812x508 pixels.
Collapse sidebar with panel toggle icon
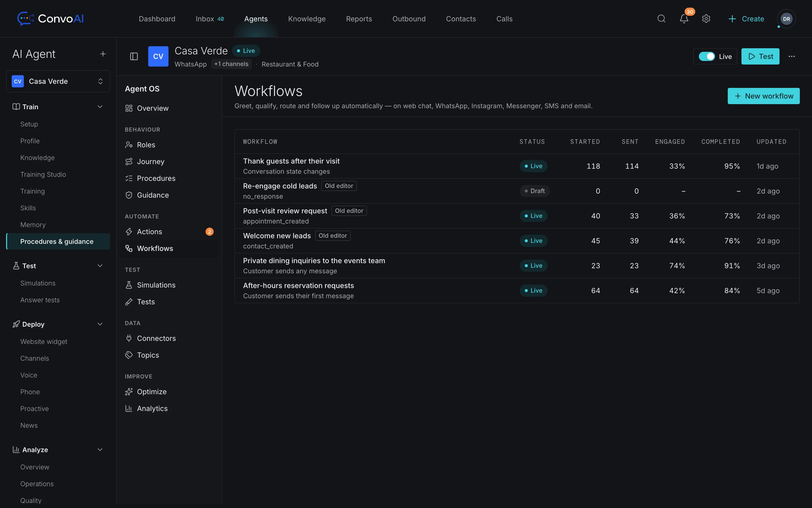tap(134, 56)
